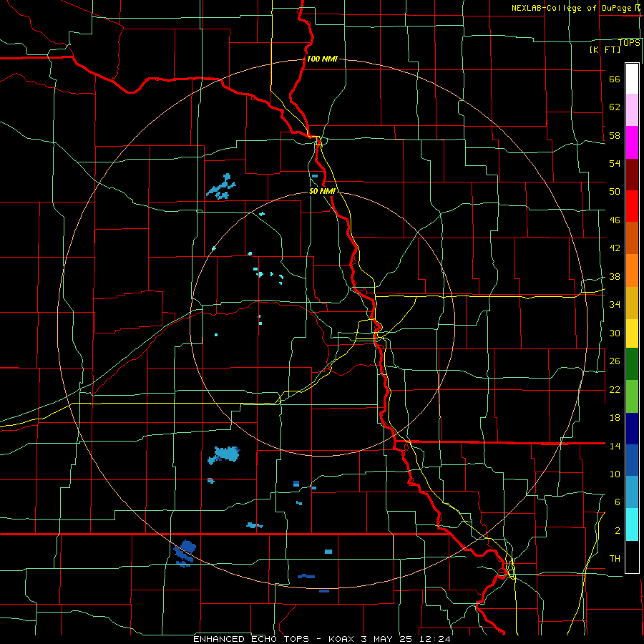
Task: Click the legend value 26
Action: (615, 361)
